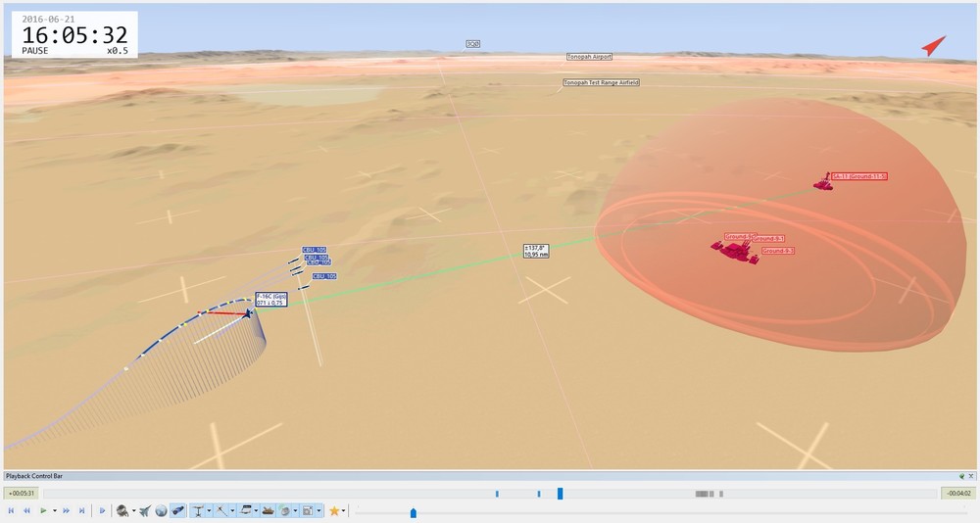Viewport: 980px width, 523px height.
Task: Click the second blue event marker on timeline
Action: [x=539, y=494]
